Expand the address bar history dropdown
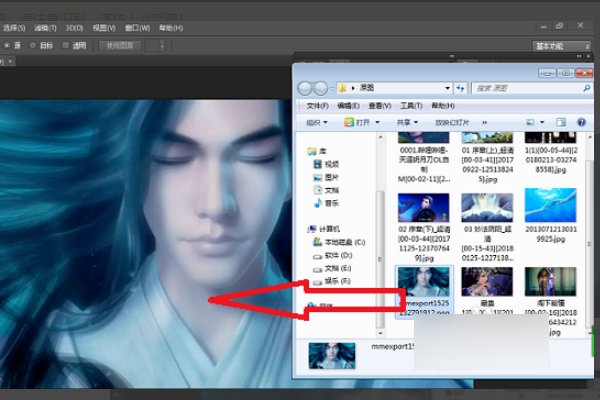Viewport: 600px width, 400px height. click(x=447, y=88)
